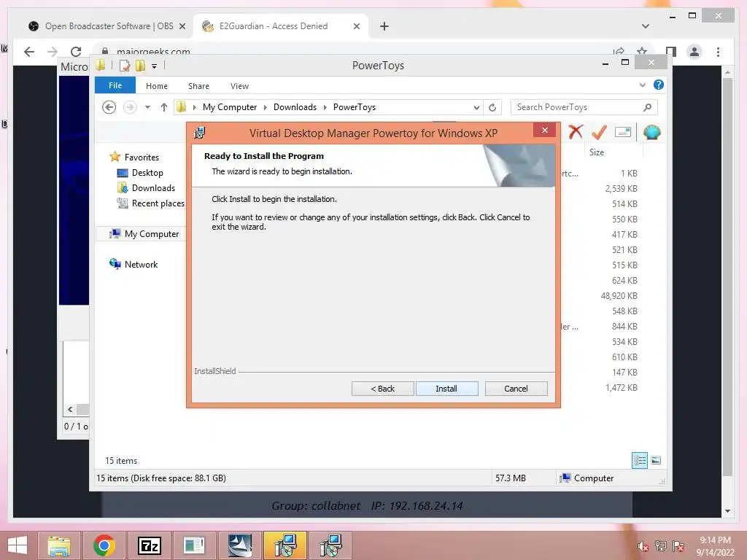Open the File menu in Explorer
This screenshot has height=560, width=747.
(115, 85)
